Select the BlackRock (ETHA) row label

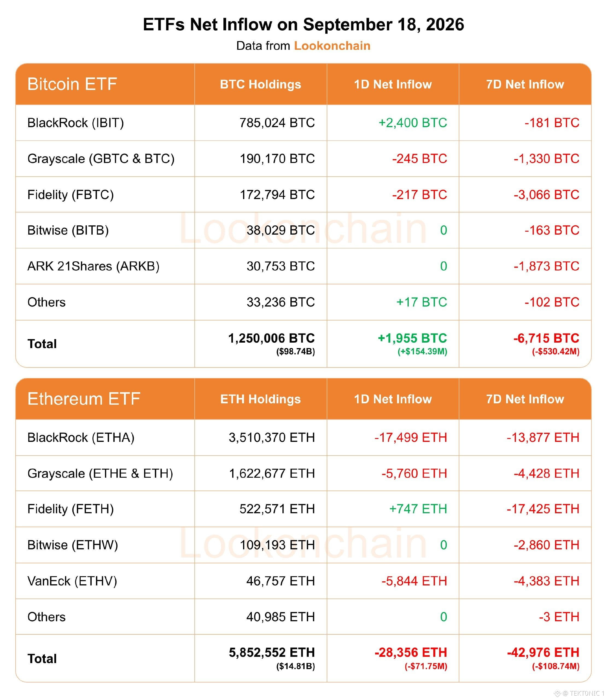click(81, 437)
